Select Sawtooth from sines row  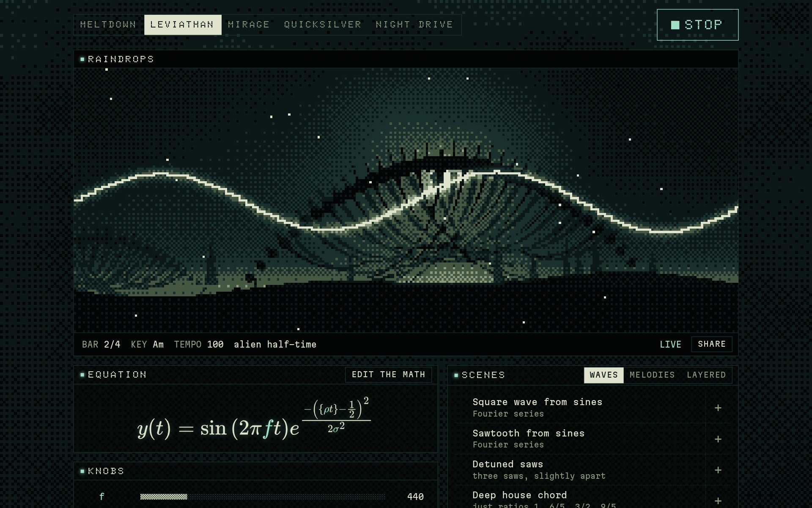(580, 439)
